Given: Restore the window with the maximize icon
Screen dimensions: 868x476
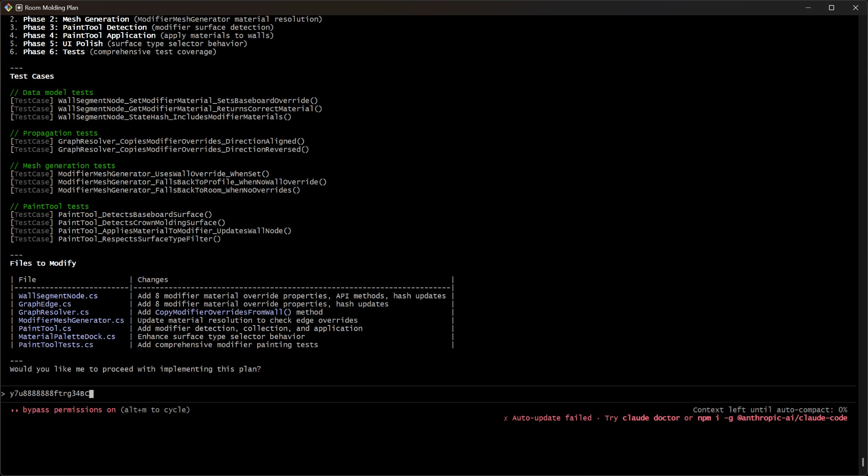Looking at the screenshot, I should pos(832,7).
